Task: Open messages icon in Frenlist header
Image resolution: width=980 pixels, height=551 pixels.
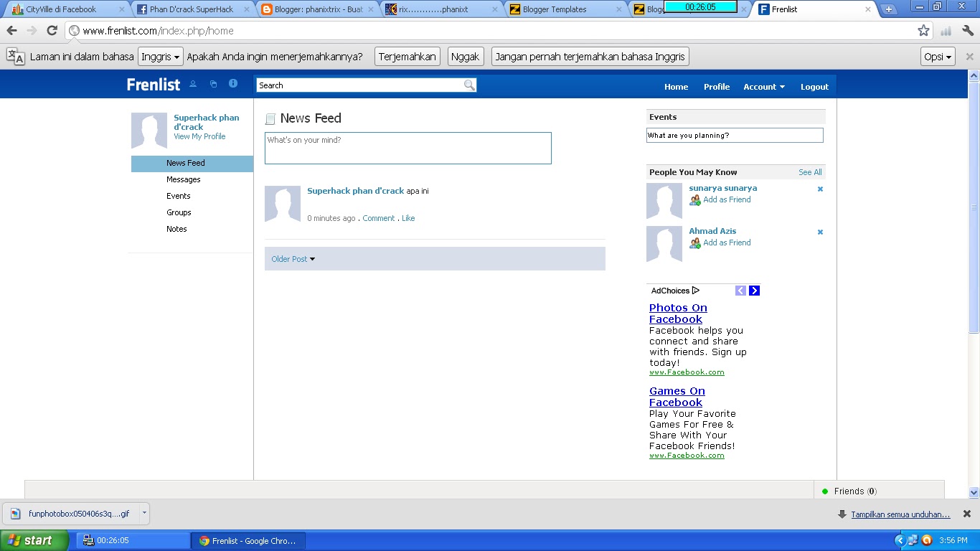Action: (213, 84)
